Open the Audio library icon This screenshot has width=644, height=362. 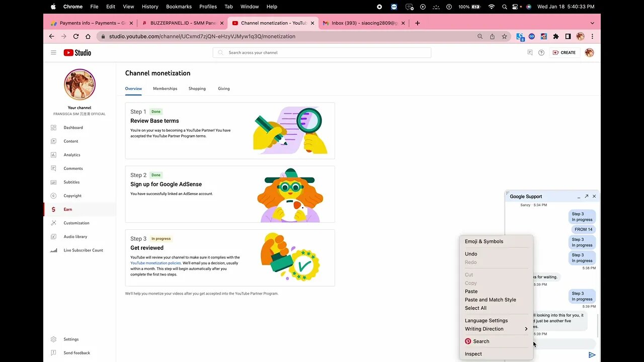(x=53, y=236)
